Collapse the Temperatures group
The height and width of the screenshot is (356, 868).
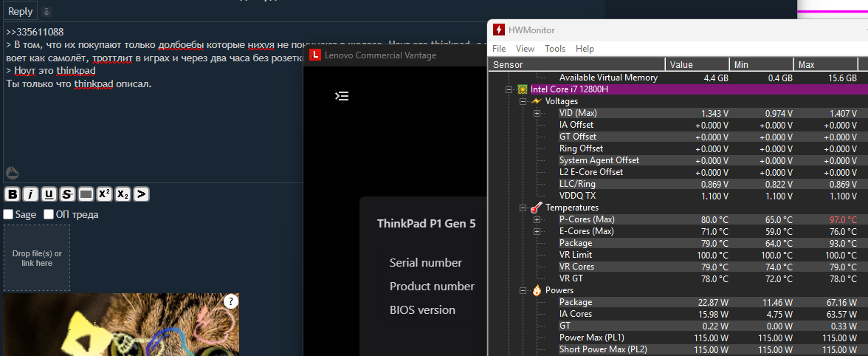523,208
